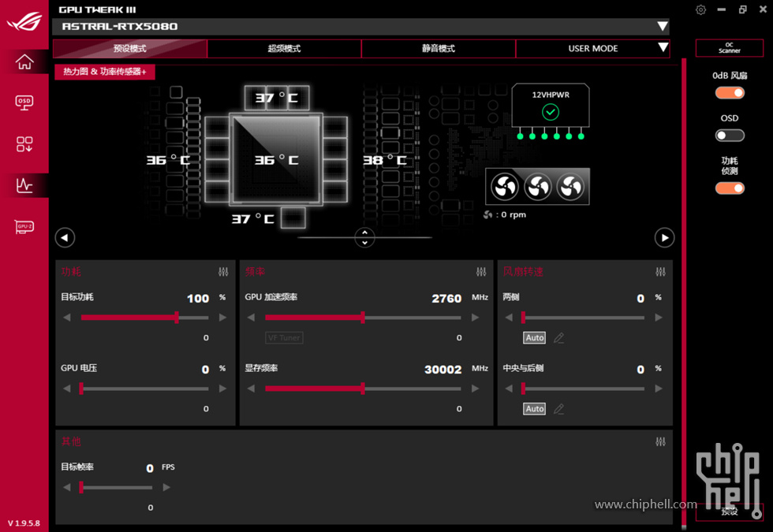Click the 预设 button at bottom right
This screenshot has height=532, width=773.
(x=730, y=512)
